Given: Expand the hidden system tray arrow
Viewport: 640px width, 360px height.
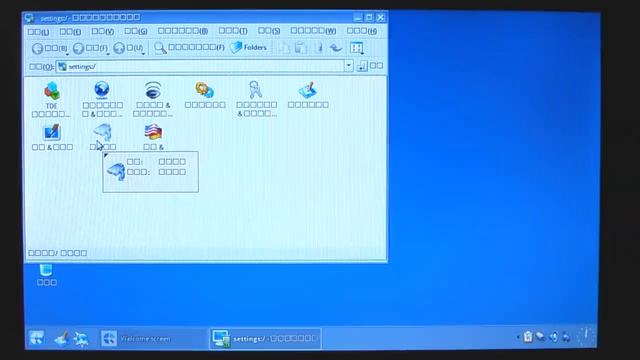Looking at the screenshot, I should pos(518,337).
